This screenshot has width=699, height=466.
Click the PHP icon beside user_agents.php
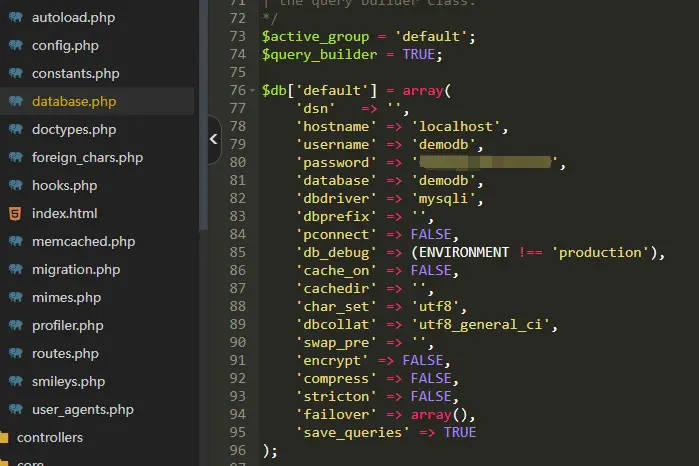16,409
